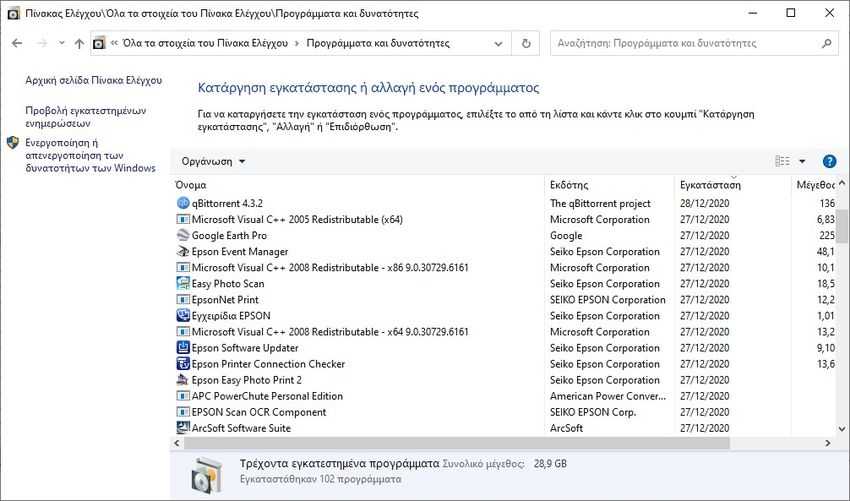Click the APC PowerChute Personal Edition icon
Viewport: 850px width, 501px height.
pos(183,396)
